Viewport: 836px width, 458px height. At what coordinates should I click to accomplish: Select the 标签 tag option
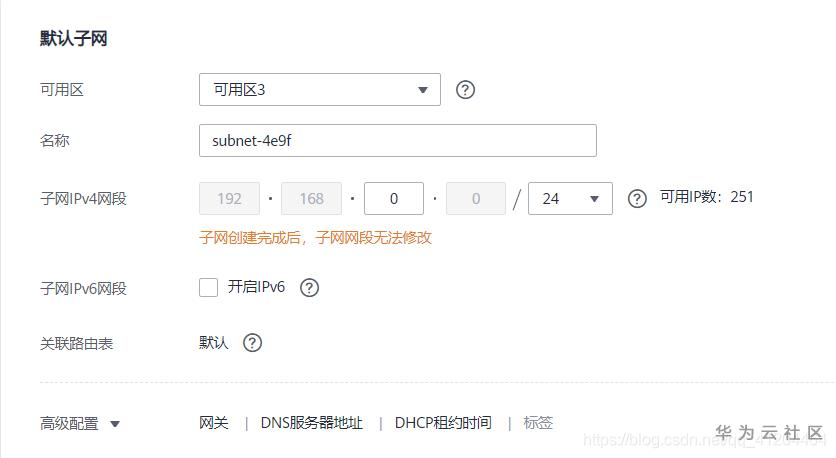(x=538, y=423)
